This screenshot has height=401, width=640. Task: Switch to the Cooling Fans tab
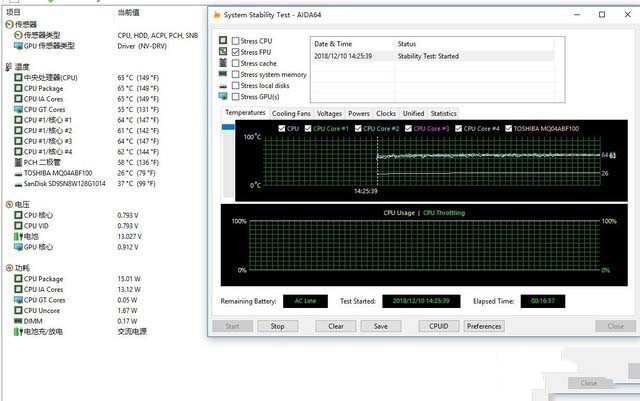[291, 113]
